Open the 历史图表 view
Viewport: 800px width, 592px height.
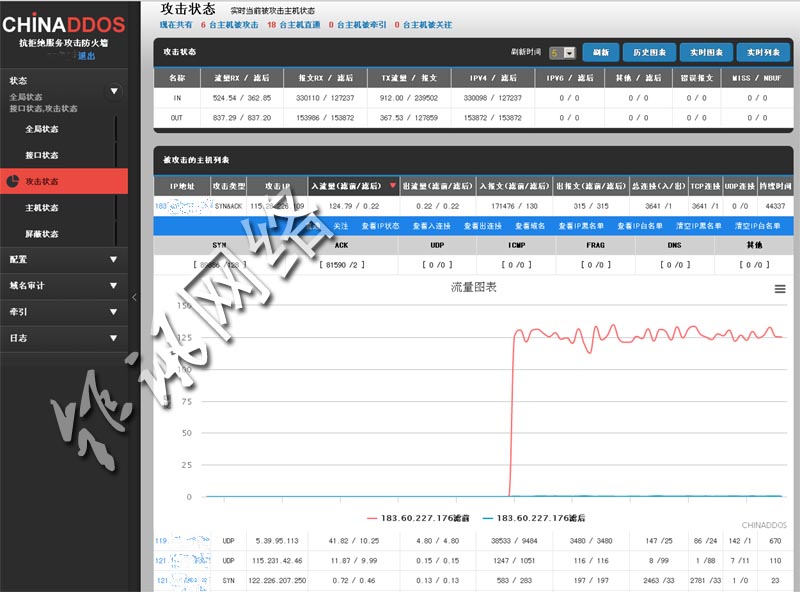[x=649, y=52]
